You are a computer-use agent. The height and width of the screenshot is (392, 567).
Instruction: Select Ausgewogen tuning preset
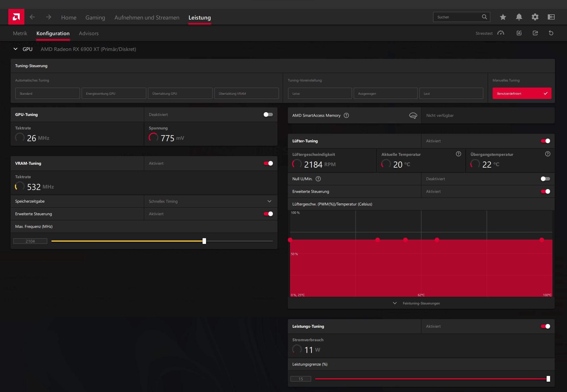coord(385,93)
